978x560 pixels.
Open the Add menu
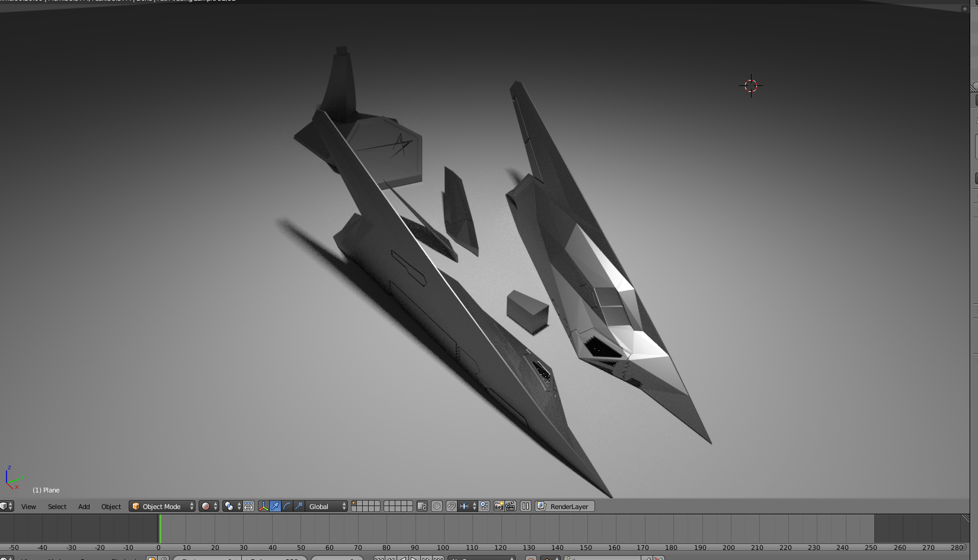click(x=84, y=507)
